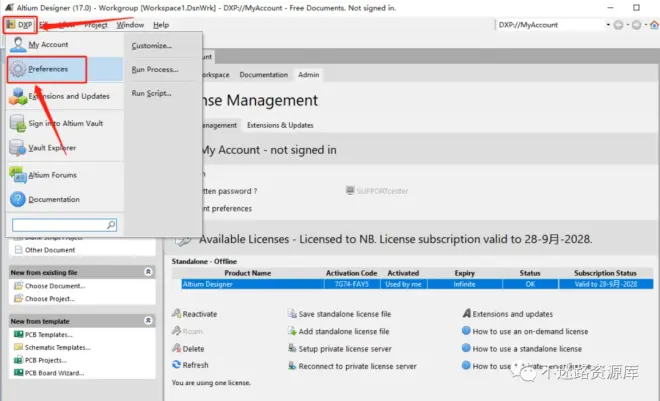Click the SUPPORTcenter link
660x401 pixels.
click(x=382, y=191)
